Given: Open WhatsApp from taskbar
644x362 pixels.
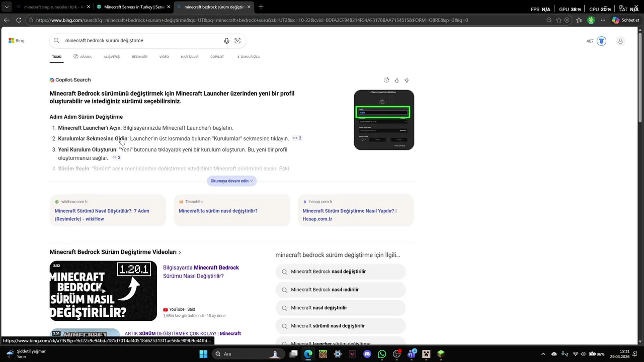Looking at the screenshot, I should [x=382, y=354].
